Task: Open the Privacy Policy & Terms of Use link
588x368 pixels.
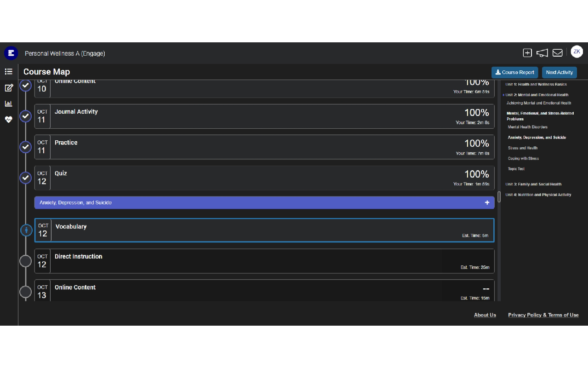Action: 543,315
